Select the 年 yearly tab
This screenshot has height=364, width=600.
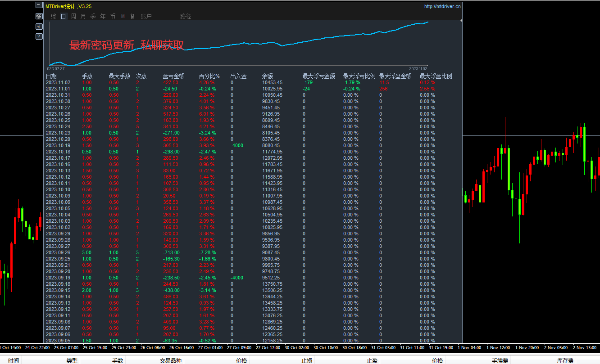click(103, 16)
